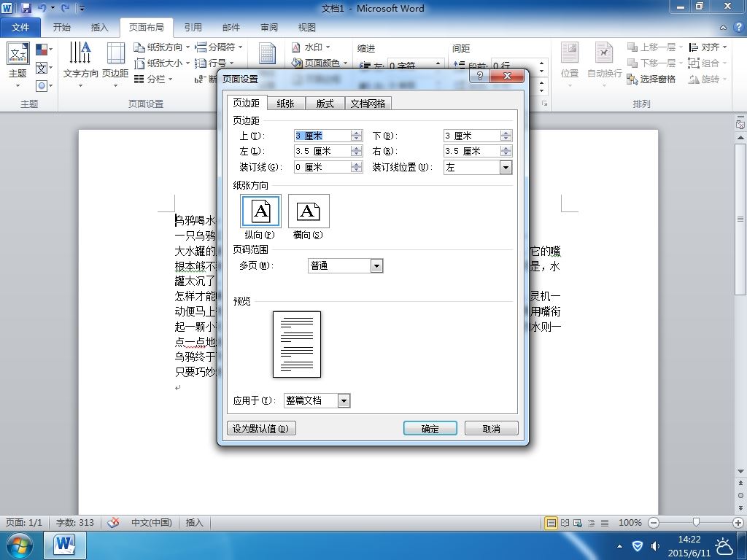Open the theme fonts icon

point(44,68)
